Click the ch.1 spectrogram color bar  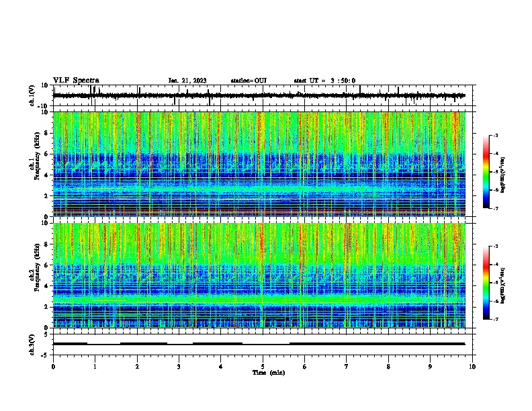486,172
